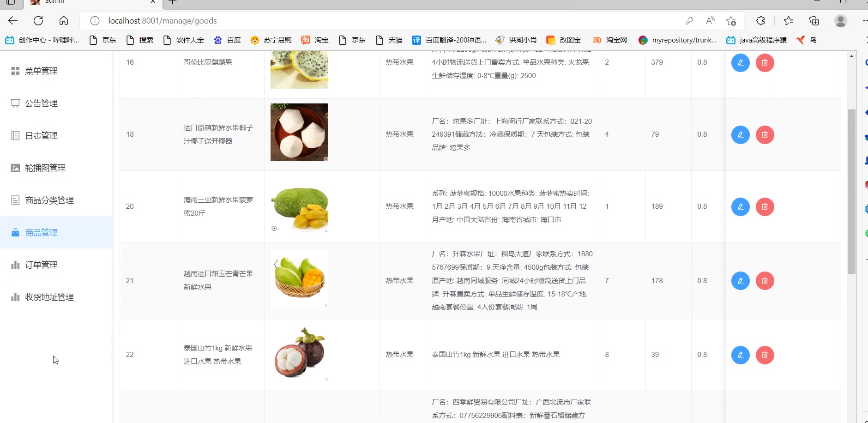
Task: Edit product row 18 coconut item
Action: (740, 135)
